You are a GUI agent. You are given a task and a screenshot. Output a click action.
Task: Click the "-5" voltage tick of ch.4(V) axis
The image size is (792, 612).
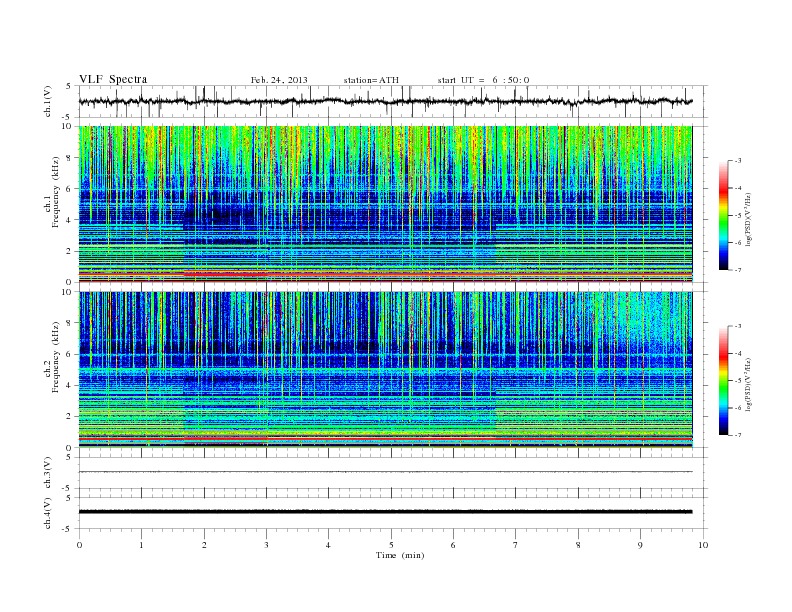pyautogui.click(x=68, y=529)
